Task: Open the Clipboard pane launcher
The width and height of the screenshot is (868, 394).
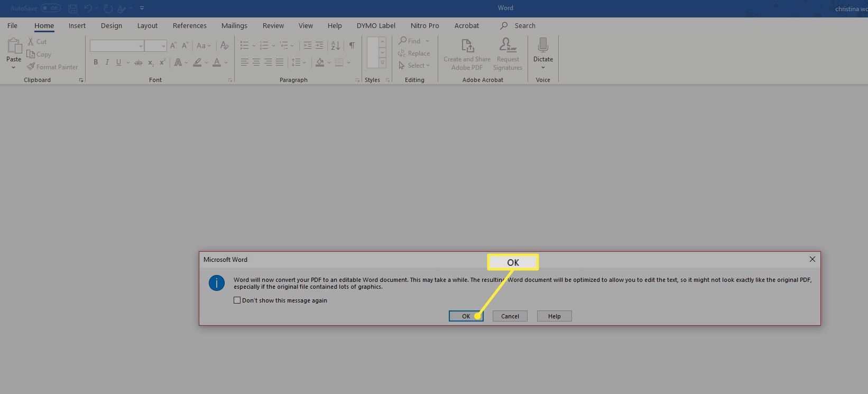Action: click(81, 80)
